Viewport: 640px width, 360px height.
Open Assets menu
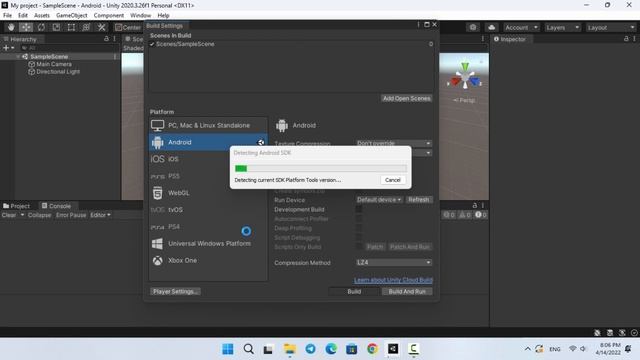click(42, 16)
